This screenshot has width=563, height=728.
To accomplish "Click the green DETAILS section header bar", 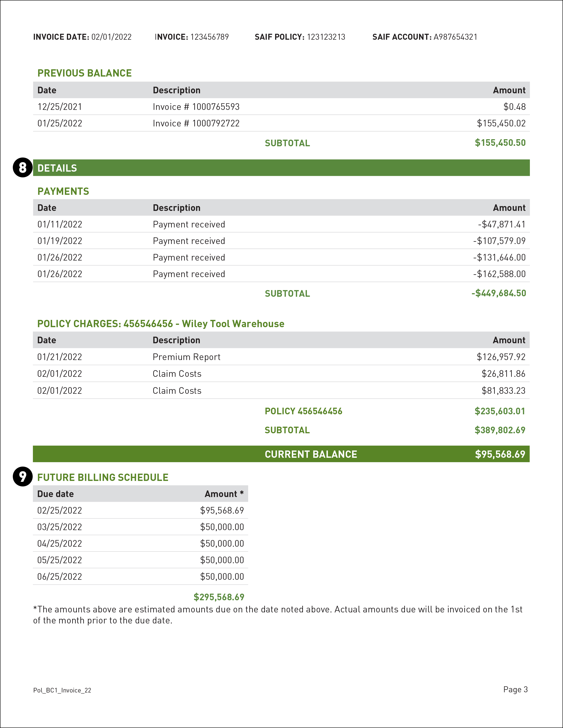I will point(281,168).
